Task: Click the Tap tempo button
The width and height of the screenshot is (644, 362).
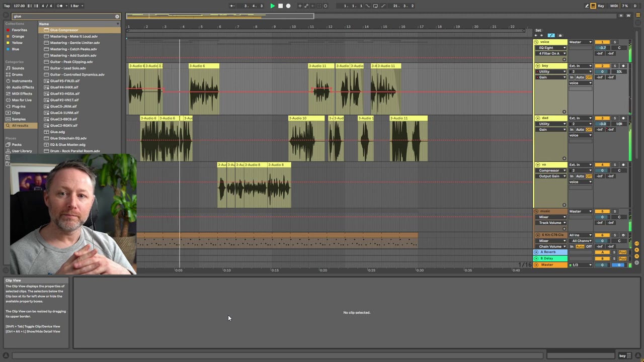Action: [x=7, y=6]
